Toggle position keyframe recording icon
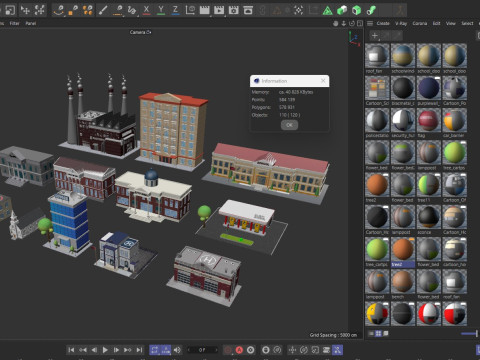Viewport: 480px width, 360px height. click(x=292, y=350)
